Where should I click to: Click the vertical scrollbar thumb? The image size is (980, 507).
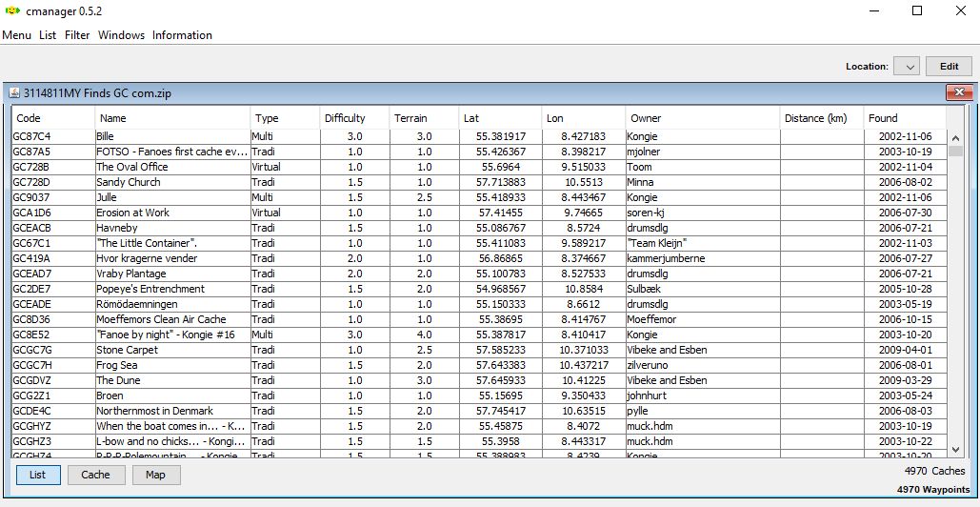[x=955, y=151]
